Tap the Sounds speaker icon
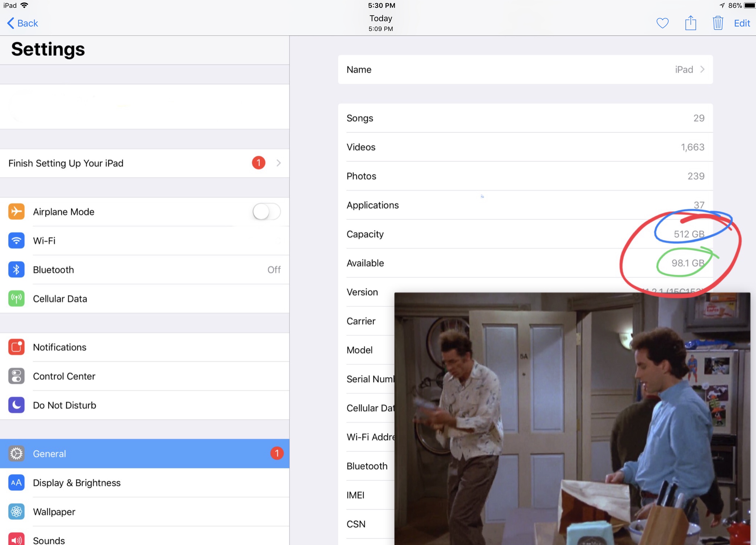Image resolution: width=756 pixels, height=545 pixels. [16, 539]
